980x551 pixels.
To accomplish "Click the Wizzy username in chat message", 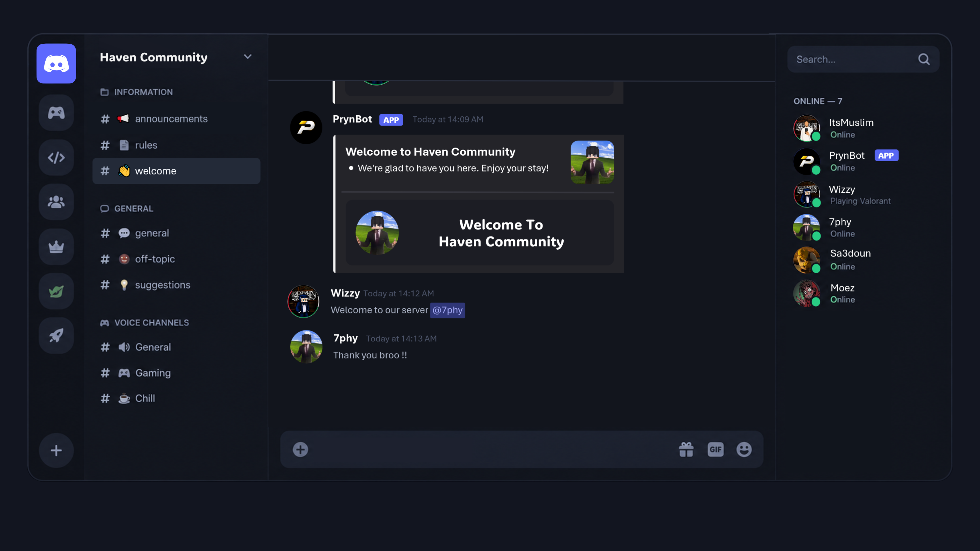I will tap(345, 293).
